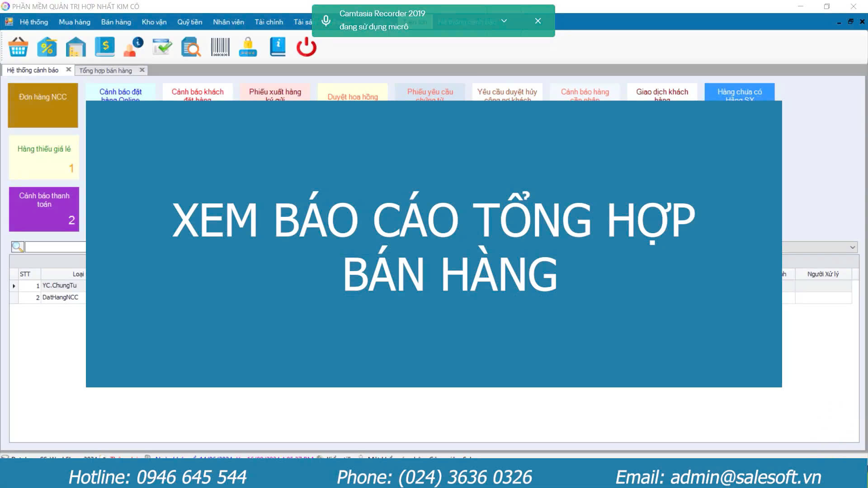Click the Cảnh báo thanh toán tile
The width and height of the screenshot is (868, 488).
point(44,209)
